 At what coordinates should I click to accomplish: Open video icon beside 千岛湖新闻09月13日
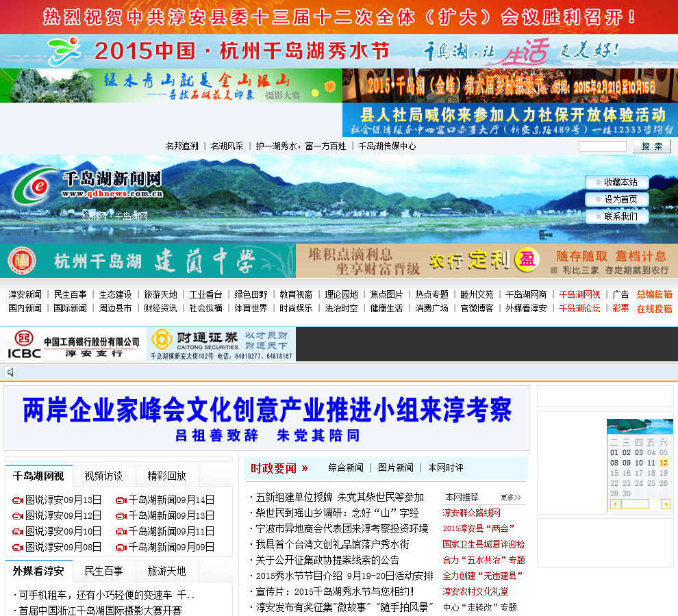coord(121,515)
